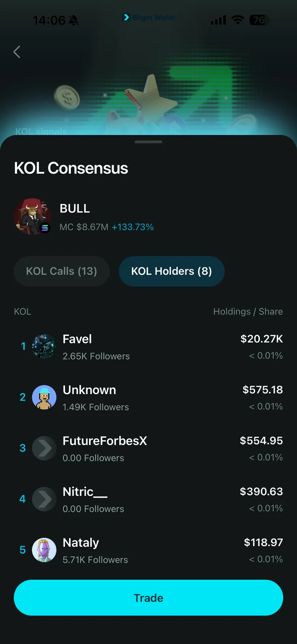
Task: Tap the back arrow icon
Action: [17, 52]
